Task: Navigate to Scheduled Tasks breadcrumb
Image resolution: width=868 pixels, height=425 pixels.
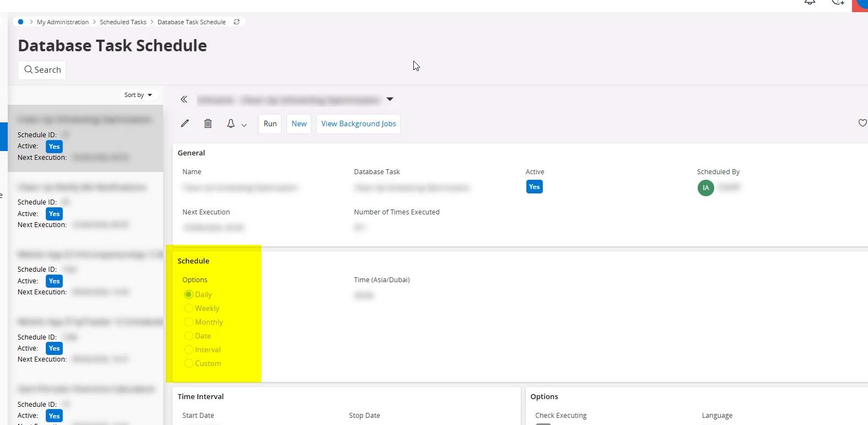Action: pyautogui.click(x=123, y=22)
